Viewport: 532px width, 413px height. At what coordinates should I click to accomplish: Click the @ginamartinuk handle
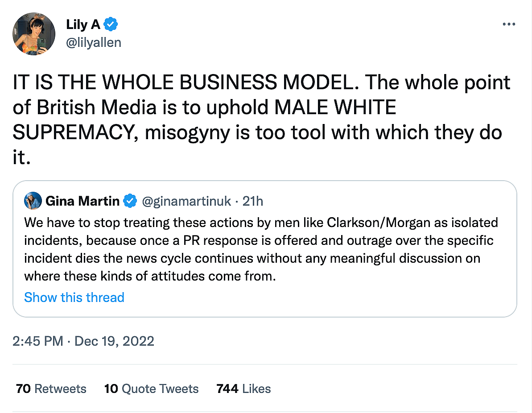click(x=186, y=202)
